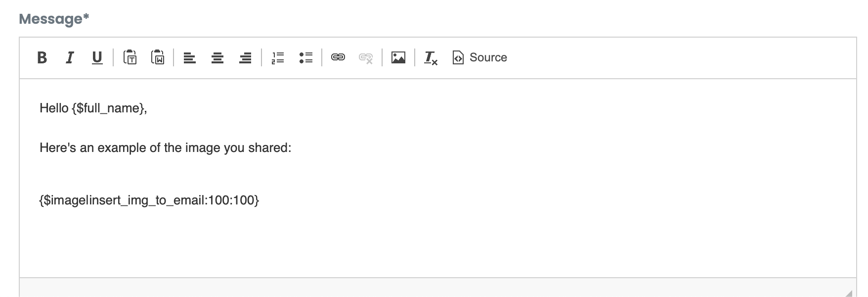Insert an image into message

point(398,57)
